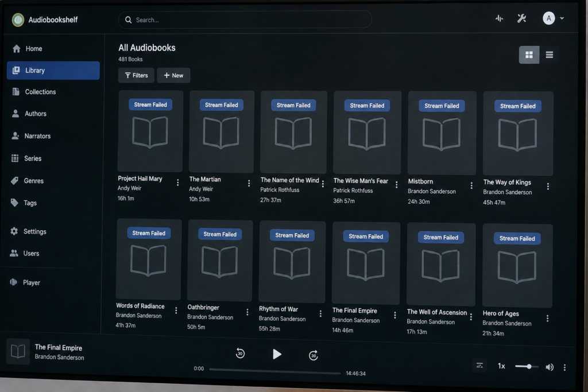The width and height of the screenshot is (588, 392).
Task: Click the now-playing cover thumbnail
Action: (x=18, y=351)
